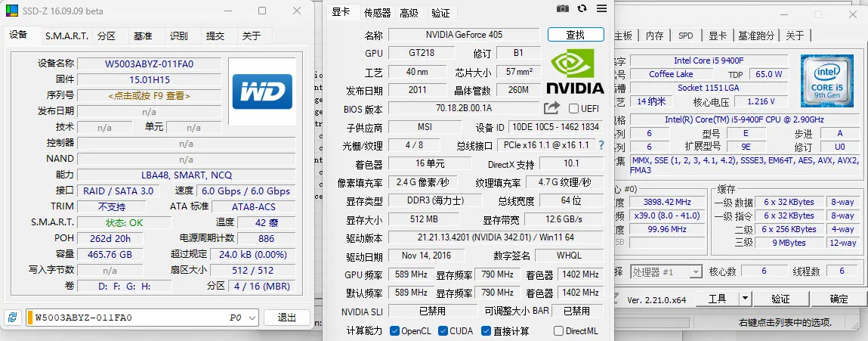Click the firmware value 15.01H15

[149, 79]
